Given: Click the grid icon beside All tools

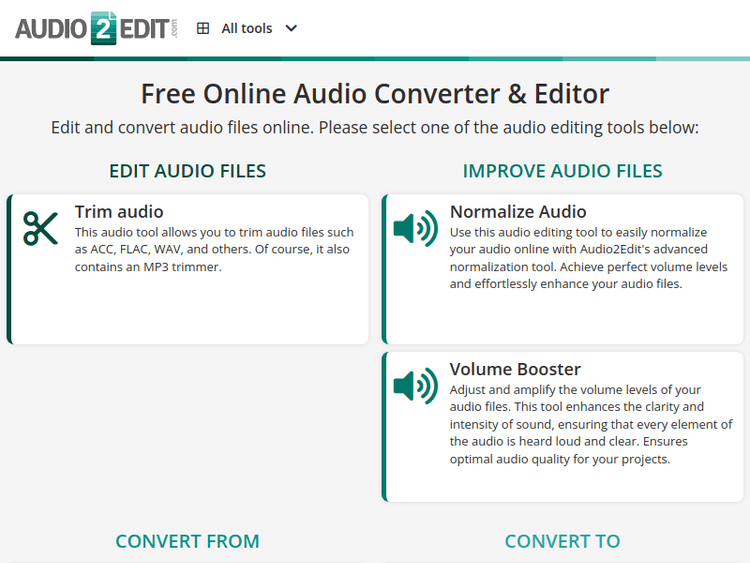Looking at the screenshot, I should click(203, 29).
